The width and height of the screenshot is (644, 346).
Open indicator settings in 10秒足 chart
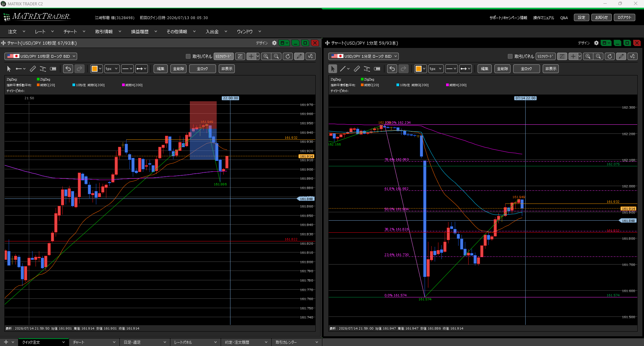click(311, 56)
